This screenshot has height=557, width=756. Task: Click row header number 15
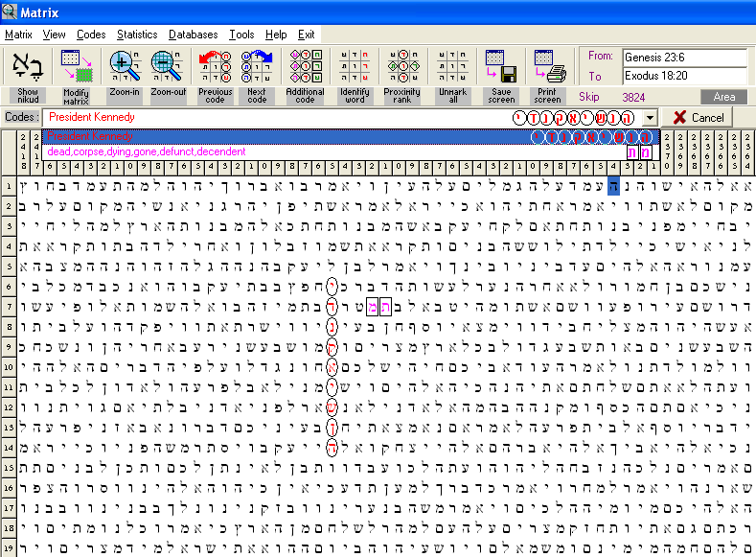tap(9, 468)
